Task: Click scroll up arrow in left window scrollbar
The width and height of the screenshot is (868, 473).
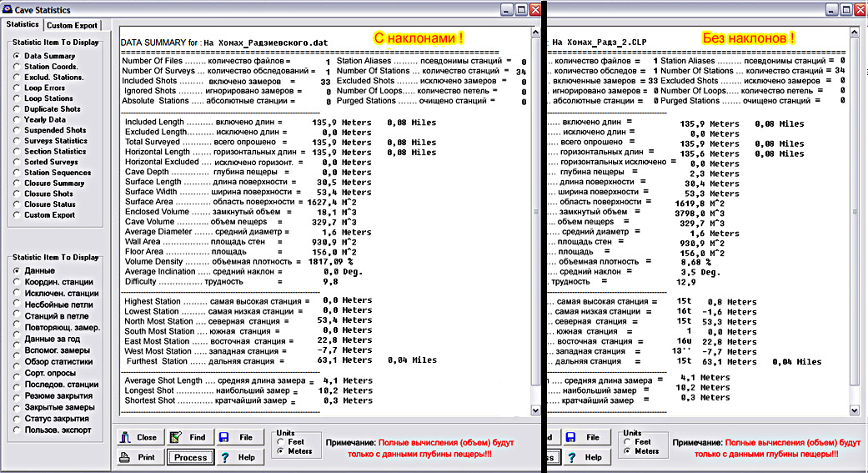Action: [536, 33]
